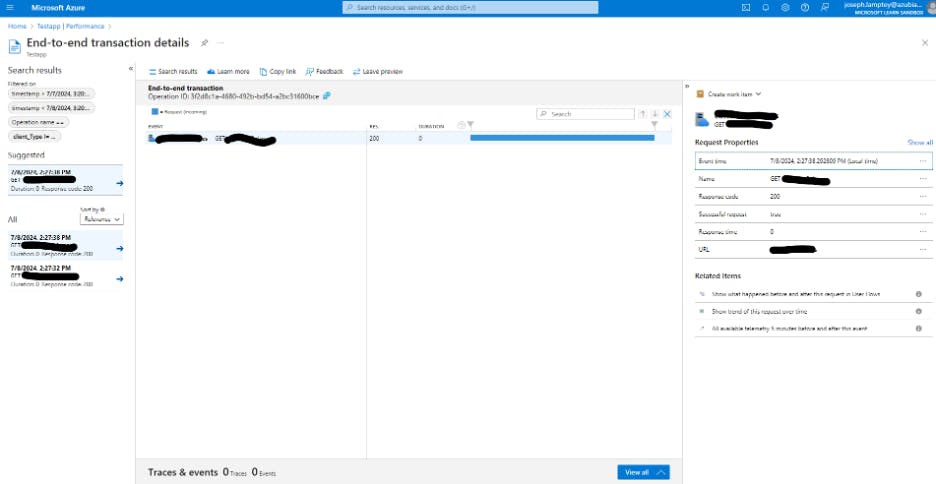
Task: Click the clock icon beside Duration column
Action: point(461,125)
